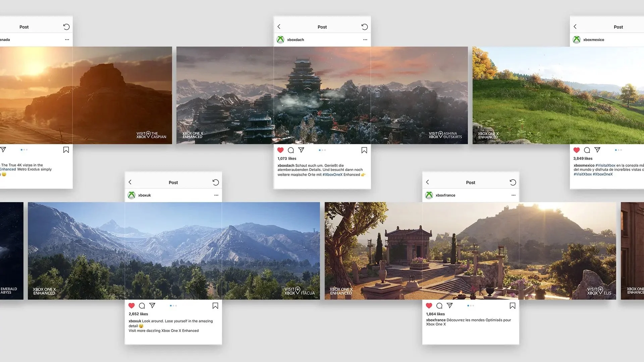Toggle bookmark on xboxuk post
This screenshot has height=362, width=644.
215,306
